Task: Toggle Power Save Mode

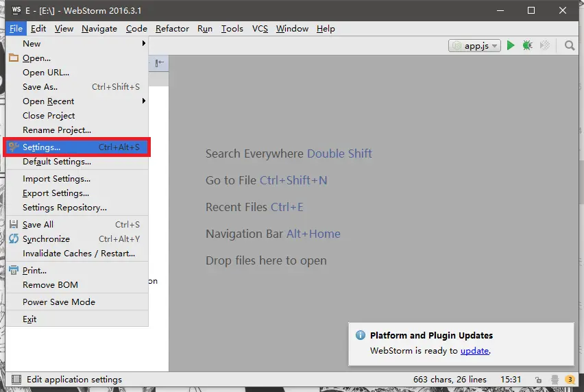Action: click(x=77, y=302)
